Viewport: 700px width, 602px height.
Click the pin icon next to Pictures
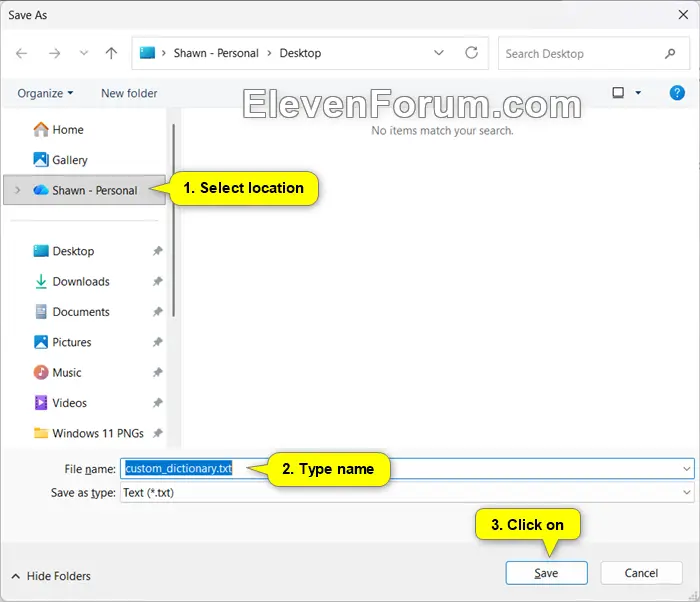point(157,342)
